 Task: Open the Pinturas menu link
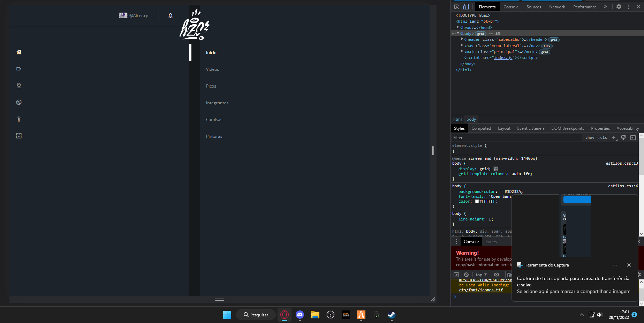(214, 136)
